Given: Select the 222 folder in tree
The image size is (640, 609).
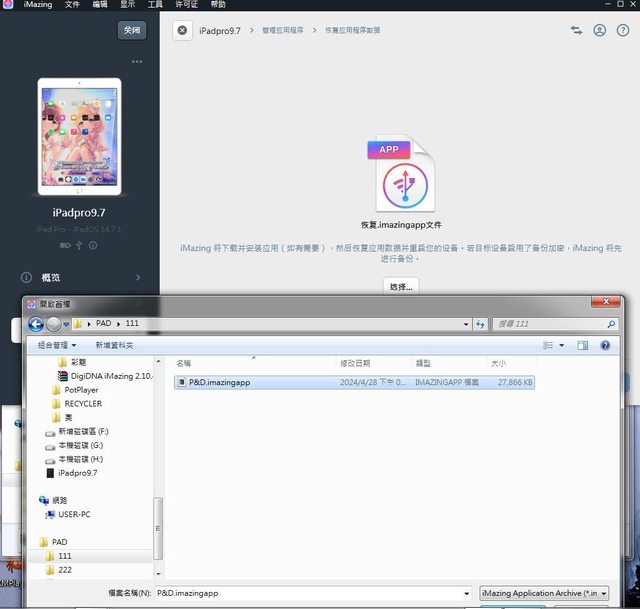Looking at the screenshot, I should [x=65, y=570].
